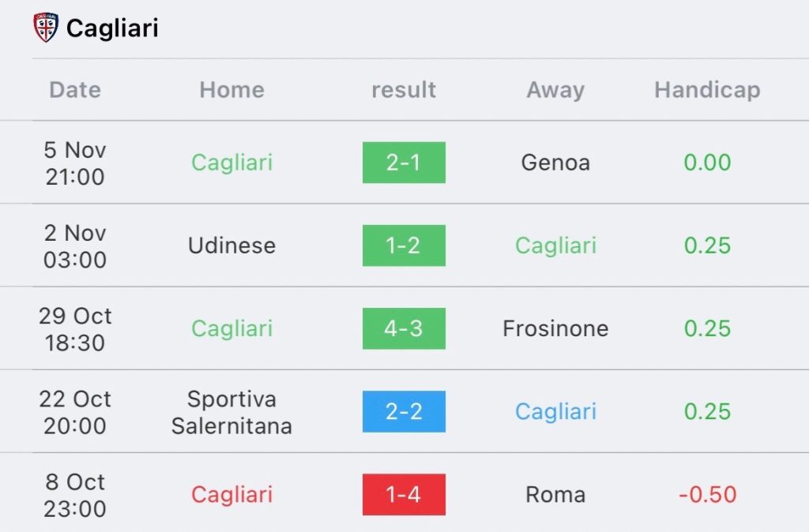The image size is (809, 532).
Task: Select the Date column header
Action: pyautogui.click(x=75, y=90)
